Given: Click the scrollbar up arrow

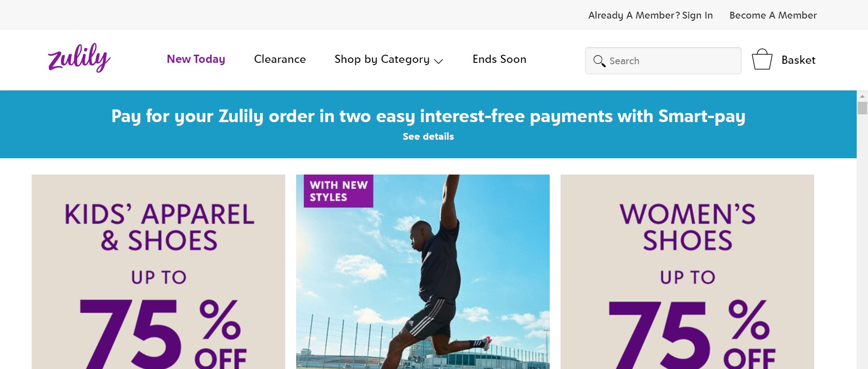Looking at the screenshot, I should [x=862, y=96].
